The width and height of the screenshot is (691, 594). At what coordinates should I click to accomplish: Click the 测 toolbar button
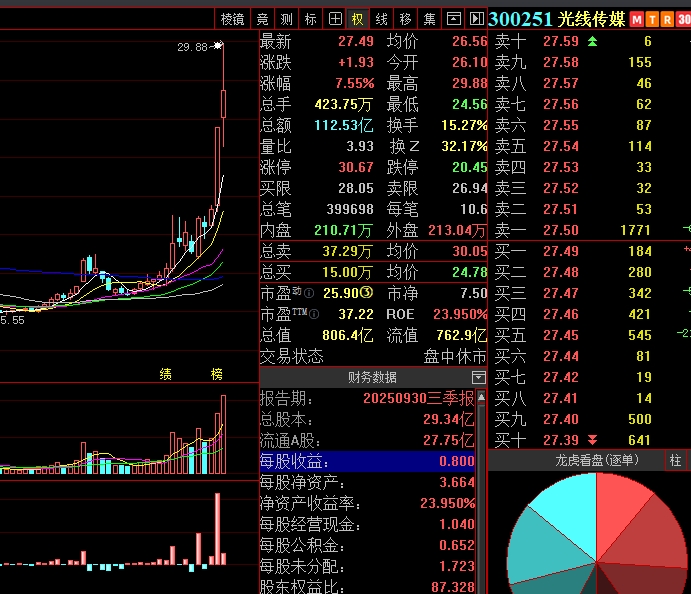[286, 19]
